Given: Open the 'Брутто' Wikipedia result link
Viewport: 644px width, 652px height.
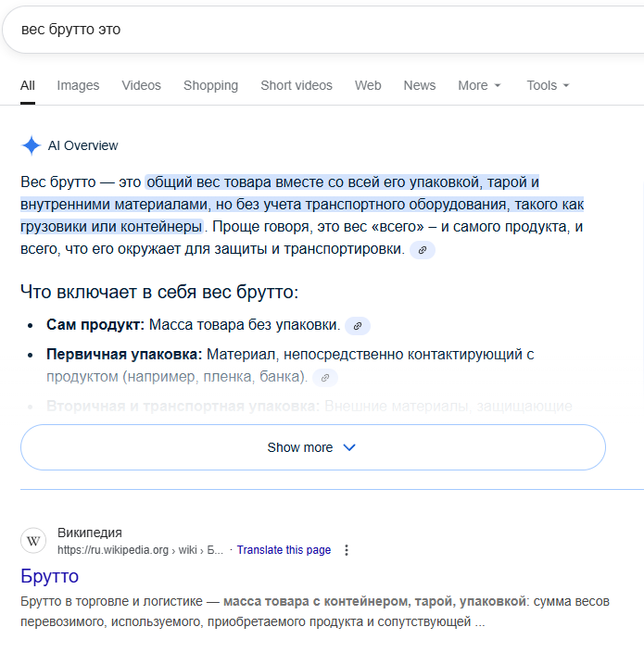Looking at the screenshot, I should pos(49,576).
